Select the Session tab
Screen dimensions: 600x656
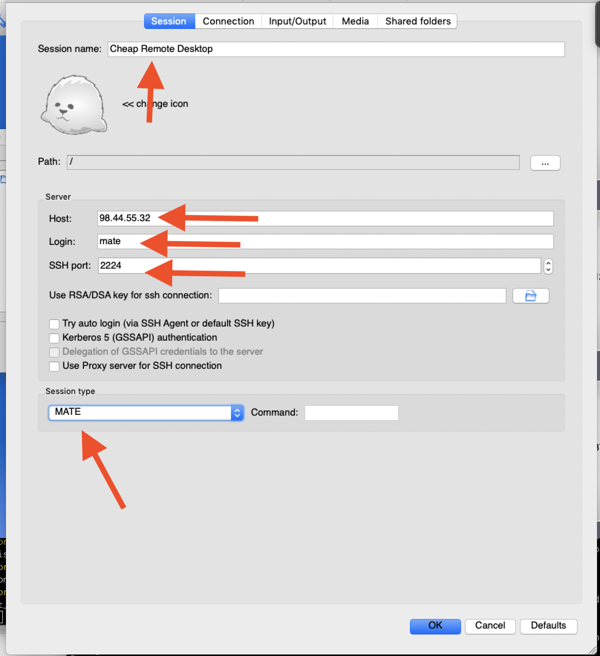[168, 21]
